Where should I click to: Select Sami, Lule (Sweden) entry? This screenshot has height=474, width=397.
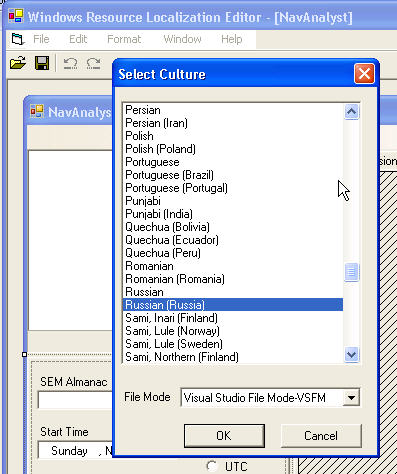coord(233,344)
